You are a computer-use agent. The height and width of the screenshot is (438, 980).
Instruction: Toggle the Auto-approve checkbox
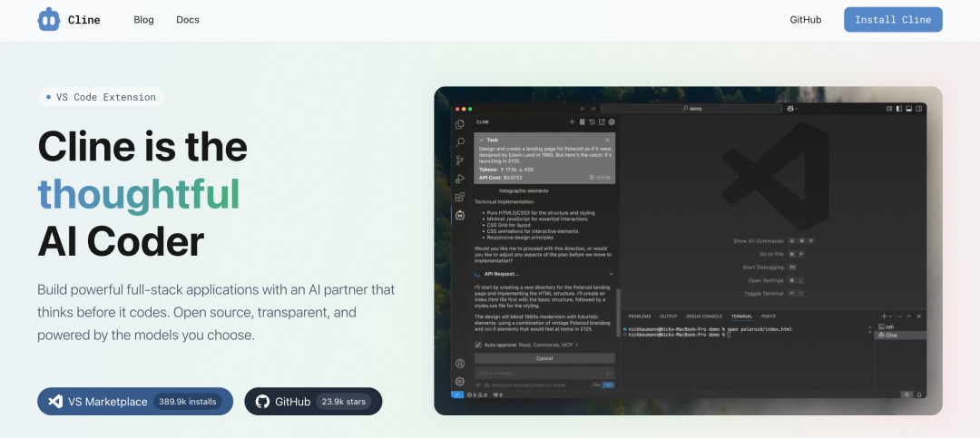pos(478,345)
